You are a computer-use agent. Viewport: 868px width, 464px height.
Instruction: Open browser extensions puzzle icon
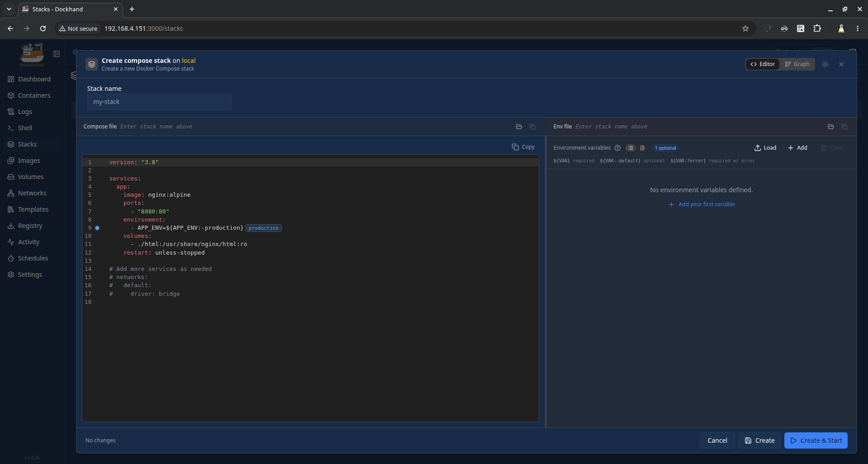(817, 28)
